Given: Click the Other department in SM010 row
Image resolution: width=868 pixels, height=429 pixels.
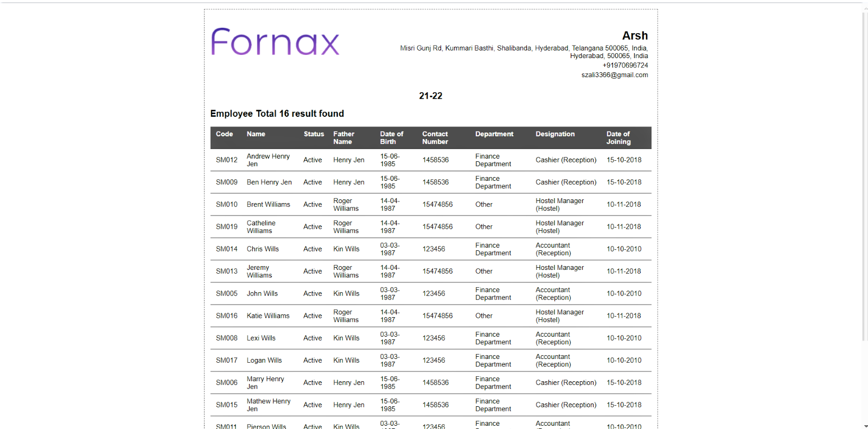Looking at the screenshot, I should pos(484,205).
